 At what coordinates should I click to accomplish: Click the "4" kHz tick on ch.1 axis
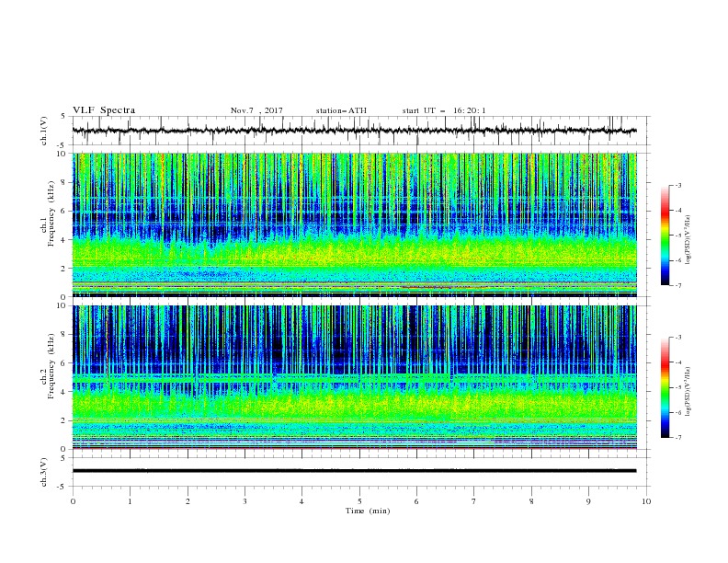(64, 240)
